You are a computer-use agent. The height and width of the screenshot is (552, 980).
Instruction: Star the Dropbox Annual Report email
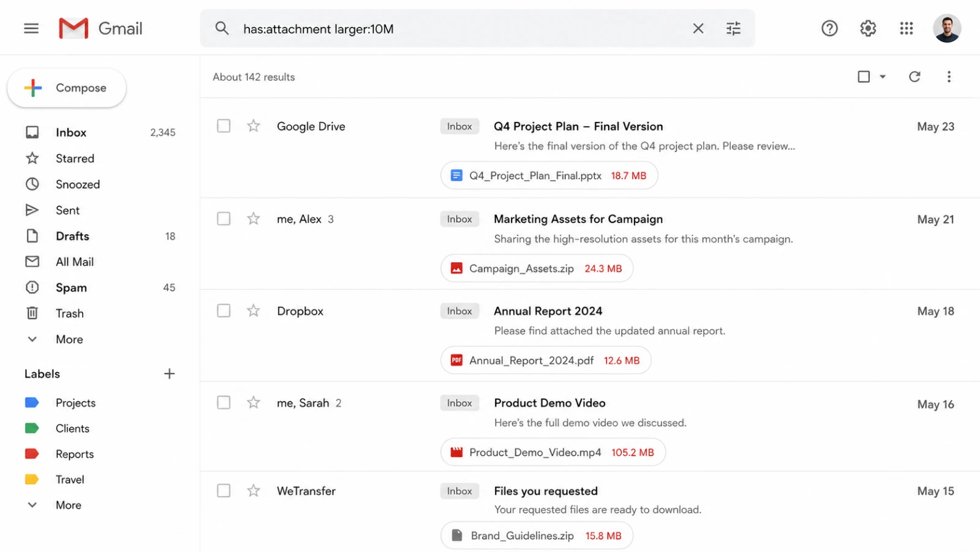[254, 311]
